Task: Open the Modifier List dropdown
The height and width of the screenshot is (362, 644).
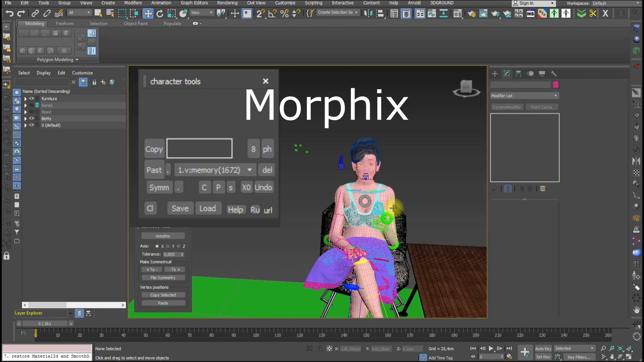Action: pyautogui.click(x=524, y=96)
